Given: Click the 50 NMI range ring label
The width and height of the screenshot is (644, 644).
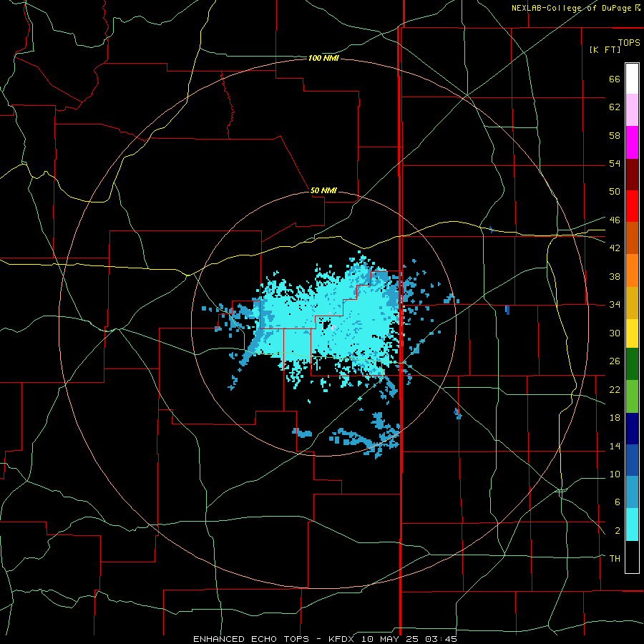Looking at the screenshot, I should tap(323, 190).
